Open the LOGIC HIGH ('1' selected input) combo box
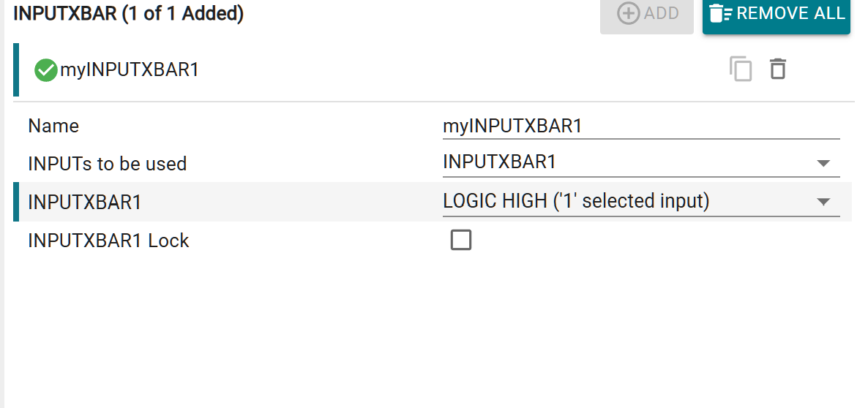The height and width of the screenshot is (408, 868). click(629, 201)
